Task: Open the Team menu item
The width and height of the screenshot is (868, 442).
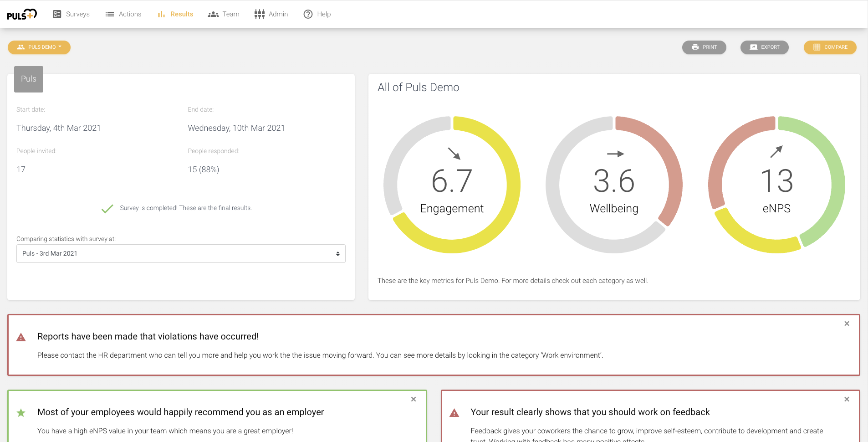Action: (x=224, y=14)
